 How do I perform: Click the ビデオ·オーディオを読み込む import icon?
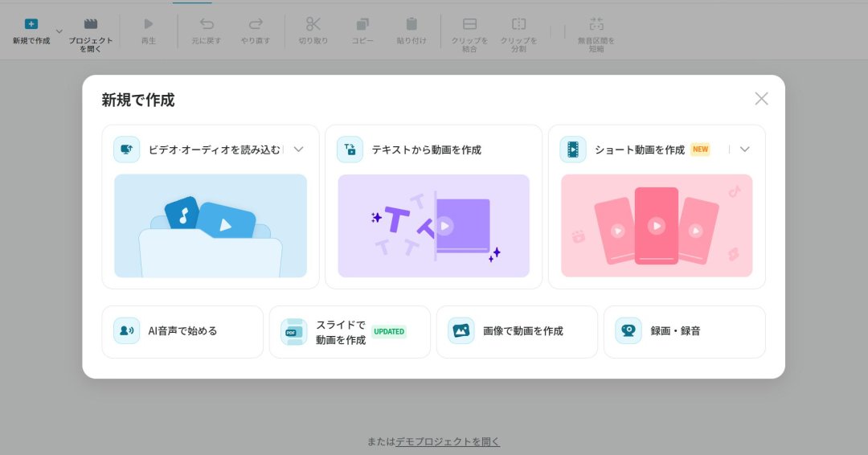[126, 150]
